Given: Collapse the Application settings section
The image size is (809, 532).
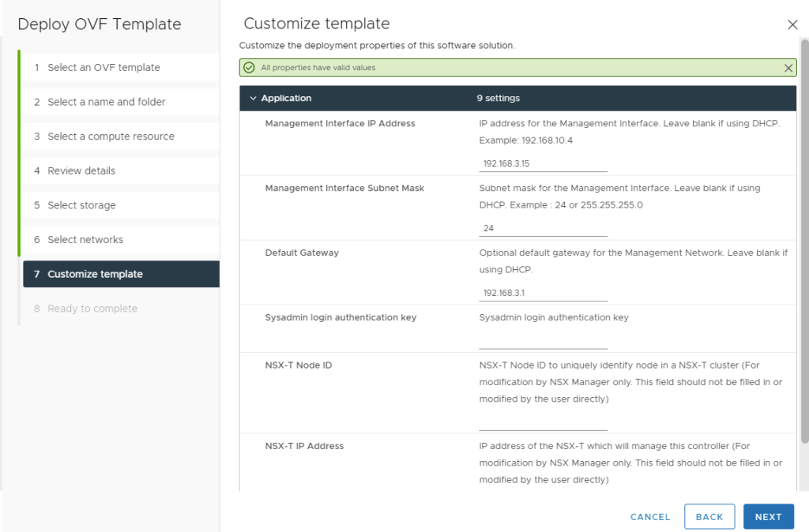Looking at the screenshot, I should point(253,99).
